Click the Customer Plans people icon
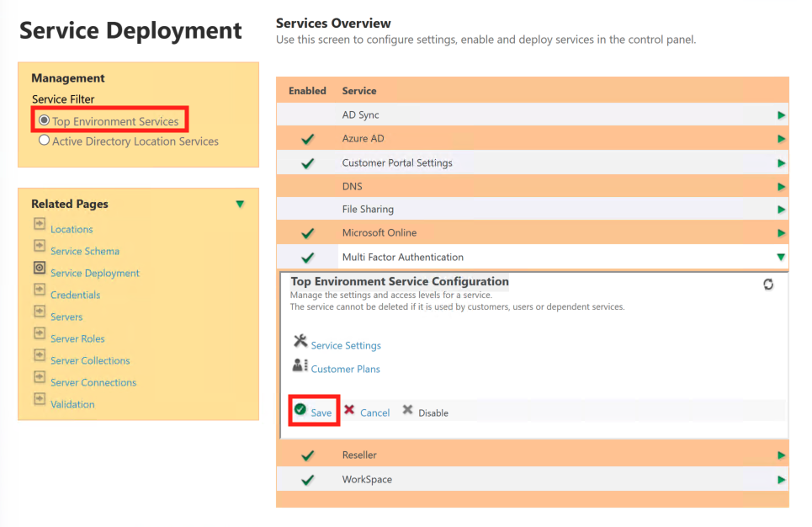The width and height of the screenshot is (812, 527). tap(300, 365)
